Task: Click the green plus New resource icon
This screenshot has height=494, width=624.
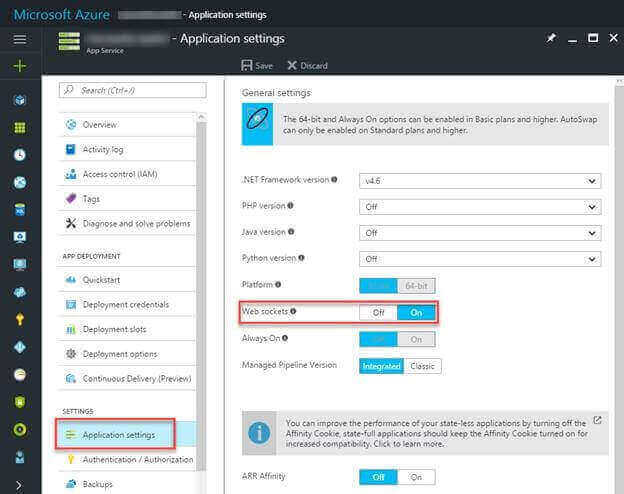Action: 20,66
